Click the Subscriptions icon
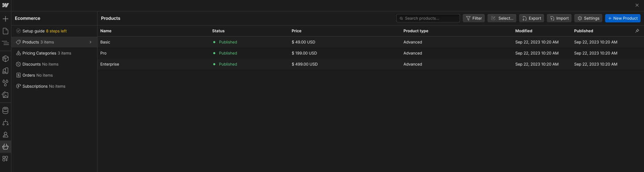 [x=19, y=86]
